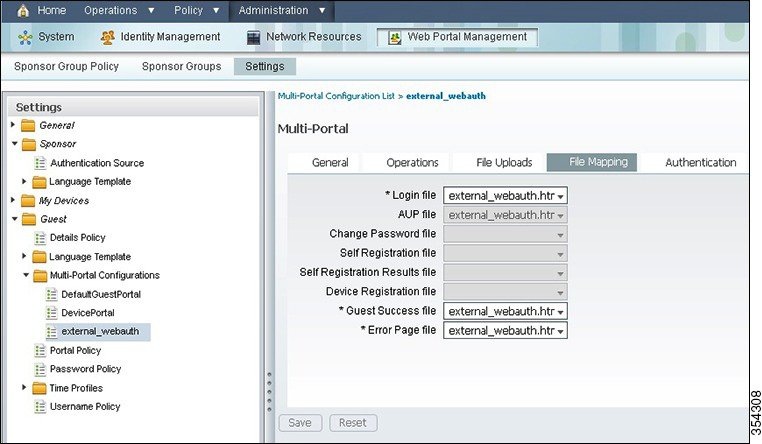Click the DefaultGuestPortal item icon

(x=52, y=294)
